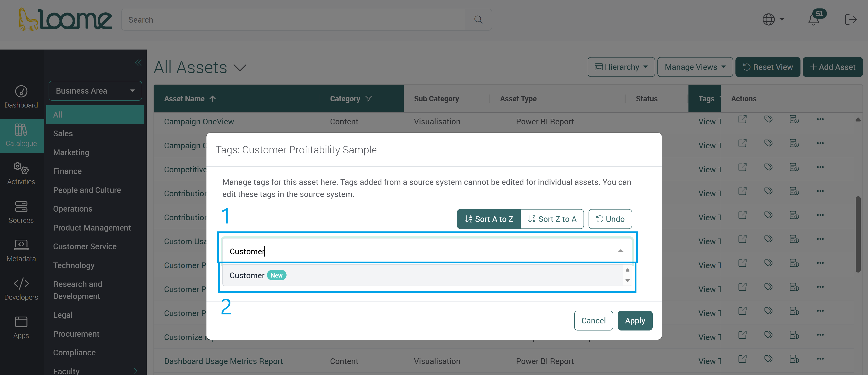Click the Add Asset button
This screenshot has height=375, width=868.
[x=832, y=67]
